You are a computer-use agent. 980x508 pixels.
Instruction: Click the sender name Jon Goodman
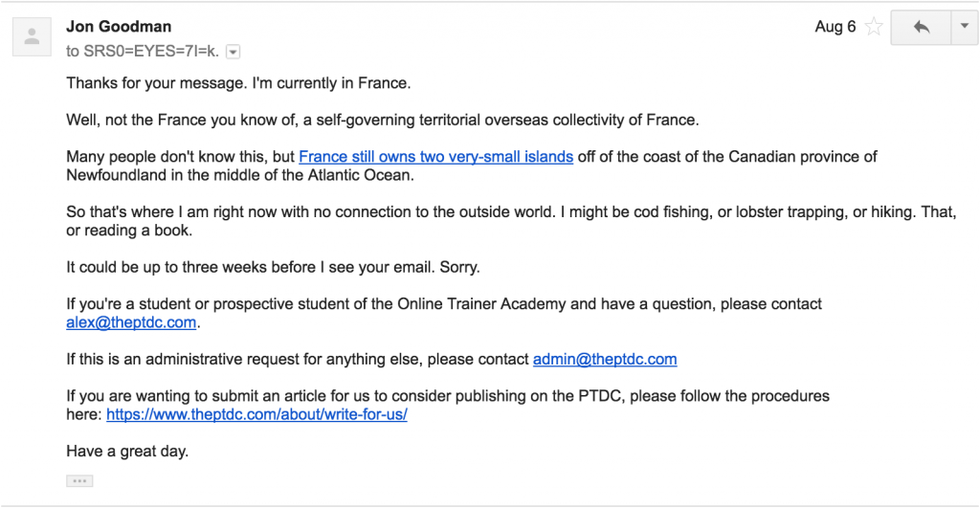pyautogui.click(x=119, y=26)
